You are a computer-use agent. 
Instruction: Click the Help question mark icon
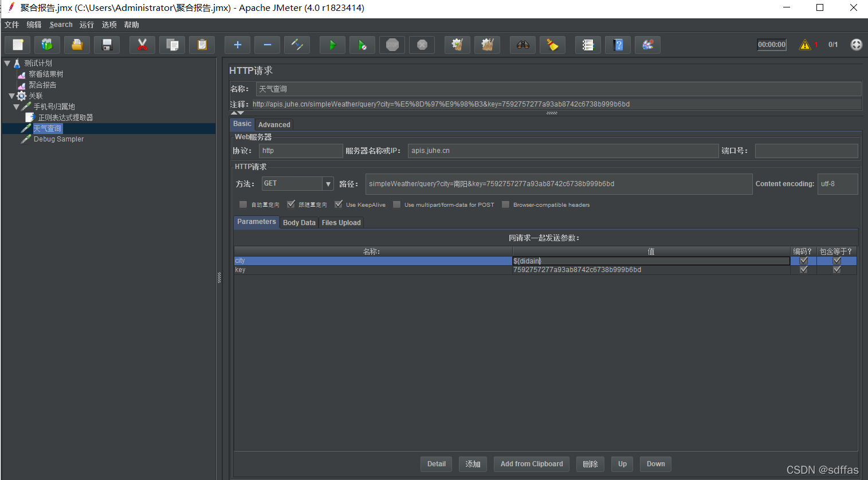(x=618, y=45)
